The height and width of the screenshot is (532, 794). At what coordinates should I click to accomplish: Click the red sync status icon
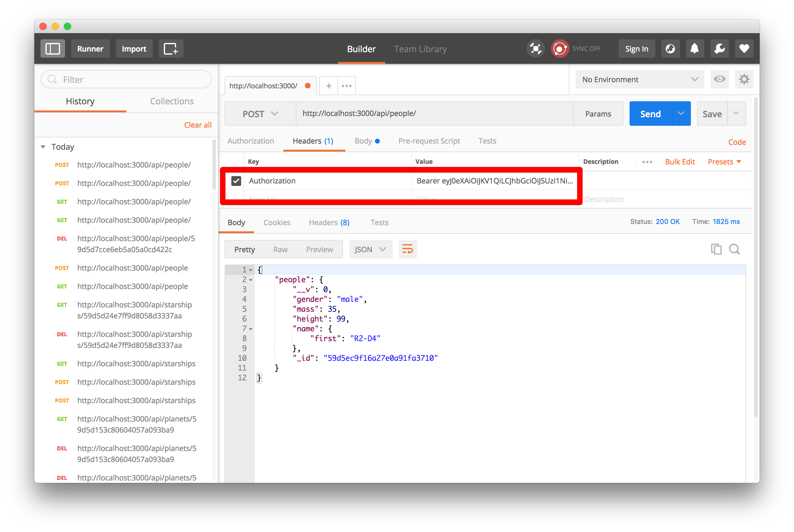560,48
